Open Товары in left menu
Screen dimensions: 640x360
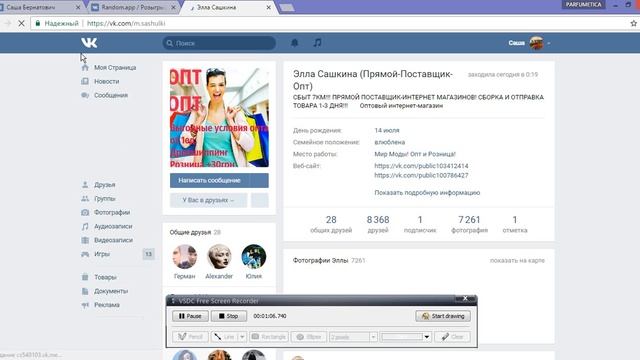coord(105,278)
